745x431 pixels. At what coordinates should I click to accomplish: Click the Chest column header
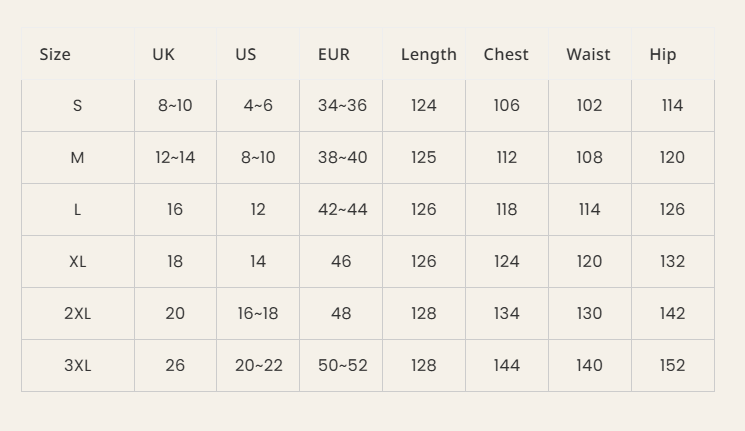506,55
